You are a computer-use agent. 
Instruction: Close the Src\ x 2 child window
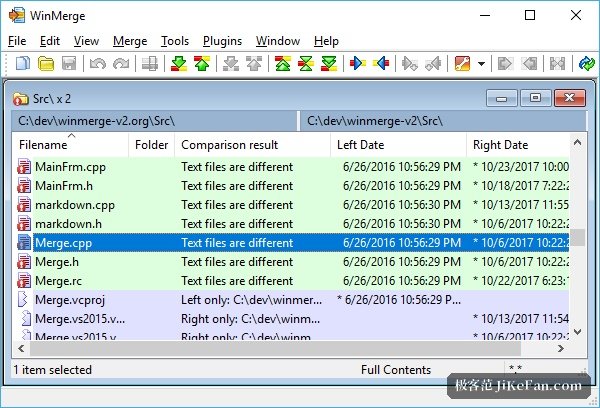(x=569, y=98)
